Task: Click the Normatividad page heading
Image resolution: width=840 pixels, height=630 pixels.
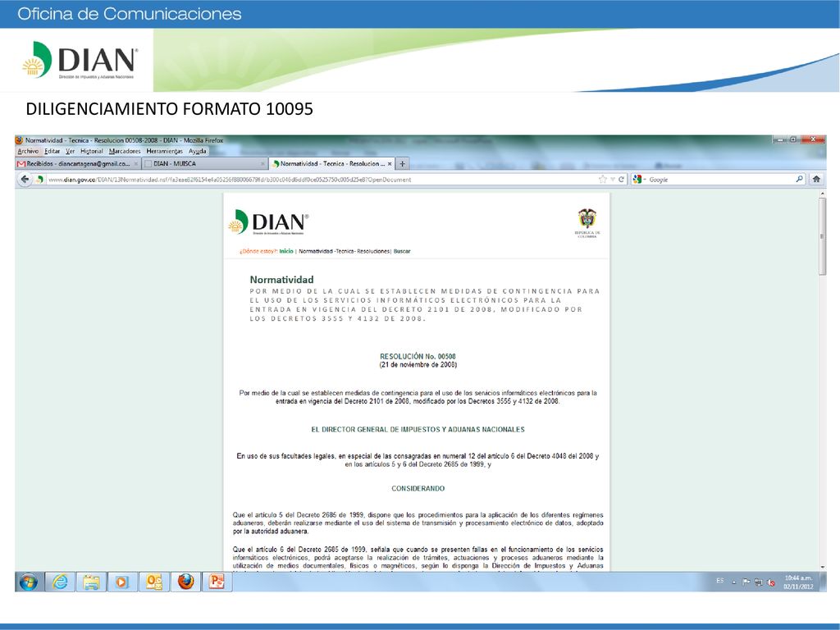Action: 281,280
